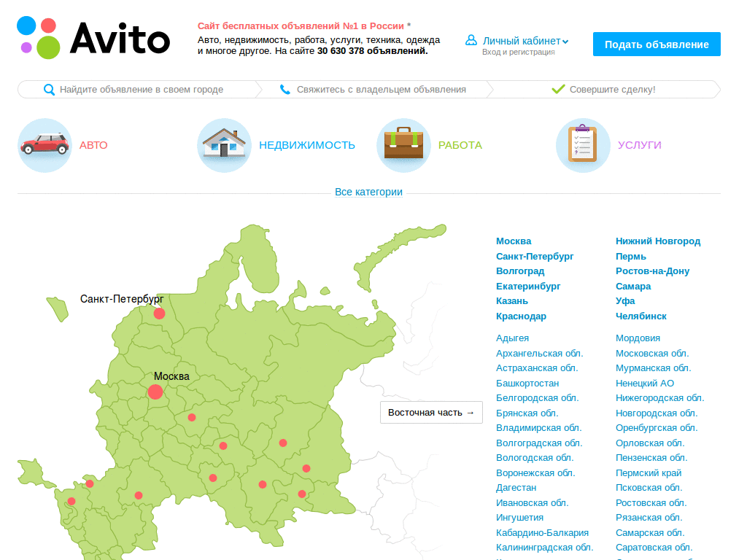The height and width of the screenshot is (560, 747).
Task: Click the blue magnifier search icon
Action: click(48, 89)
